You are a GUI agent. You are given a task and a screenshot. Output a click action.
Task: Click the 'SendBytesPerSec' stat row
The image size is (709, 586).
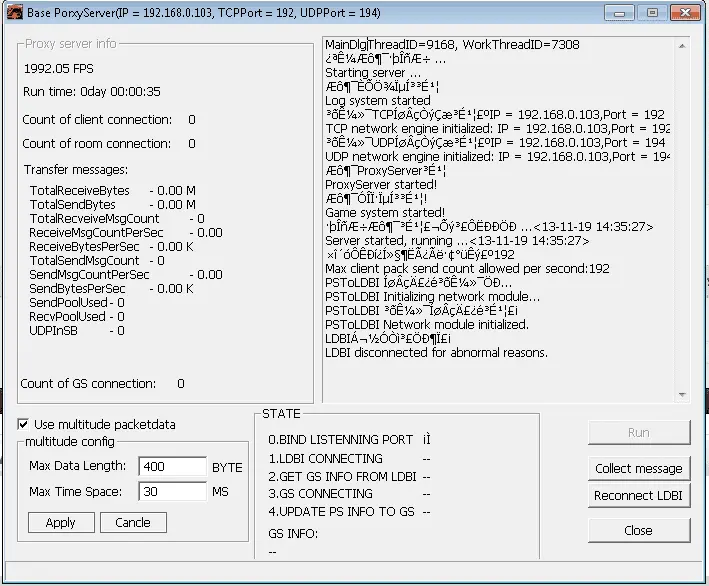click(111, 289)
